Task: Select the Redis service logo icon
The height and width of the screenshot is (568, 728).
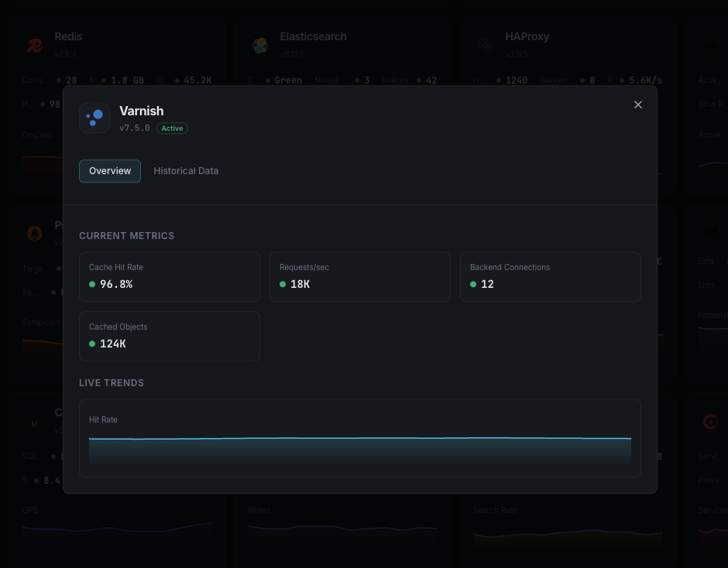Action: [x=34, y=45]
